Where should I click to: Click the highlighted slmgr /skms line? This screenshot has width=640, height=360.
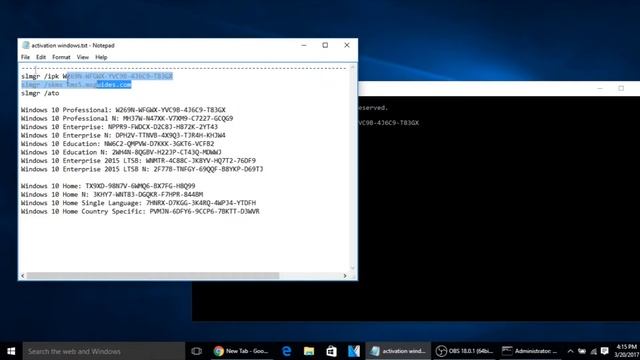tap(76, 84)
